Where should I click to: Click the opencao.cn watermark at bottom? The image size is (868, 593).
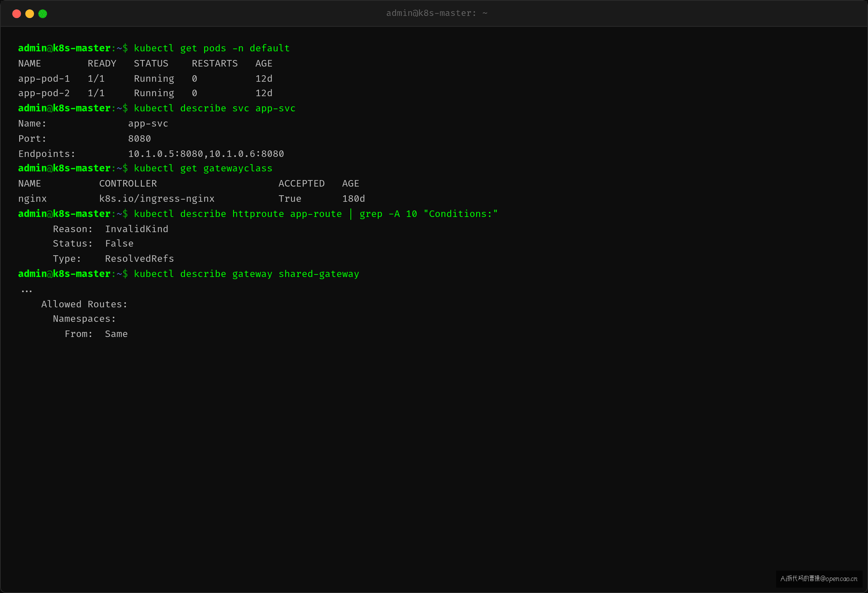point(819,579)
